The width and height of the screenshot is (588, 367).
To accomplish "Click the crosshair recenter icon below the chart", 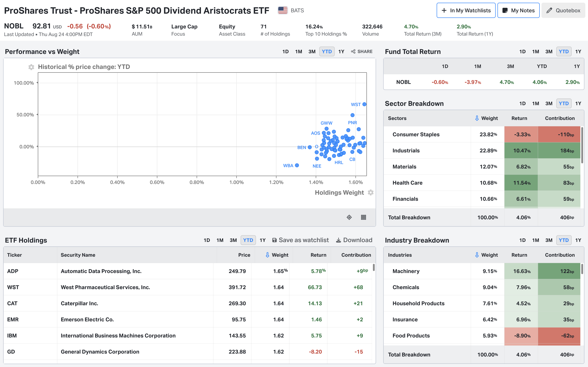I will click(x=349, y=217).
